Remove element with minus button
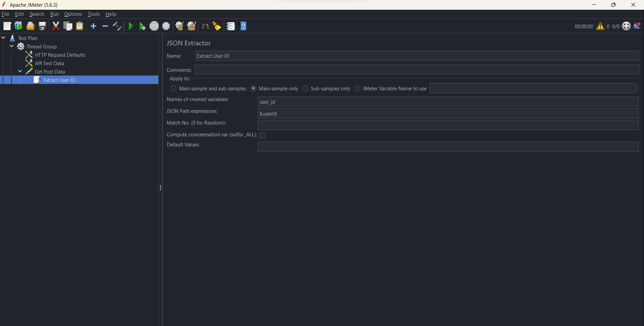This screenshot has width=644, height=326. click(x=105, y=26)
